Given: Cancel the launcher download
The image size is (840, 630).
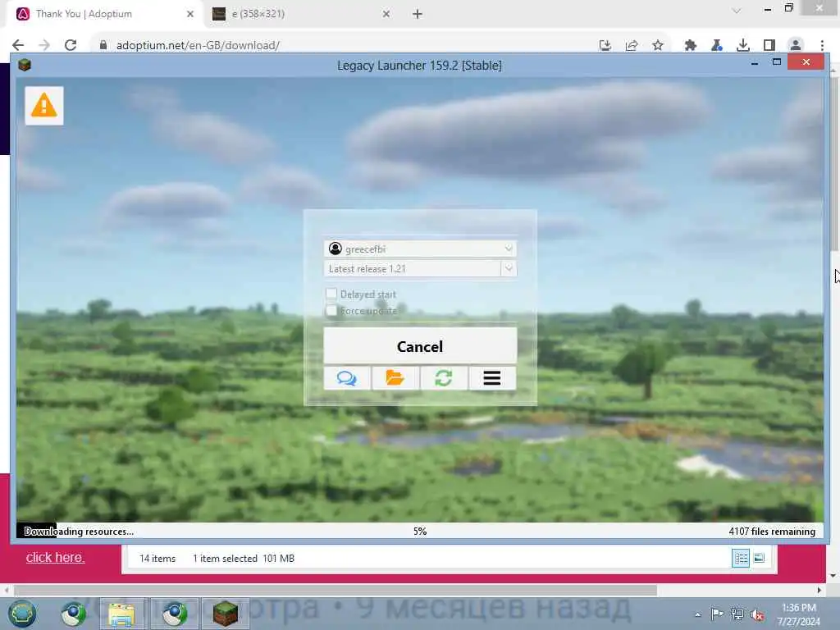Looking at the screenshot, I should (420, 346).
